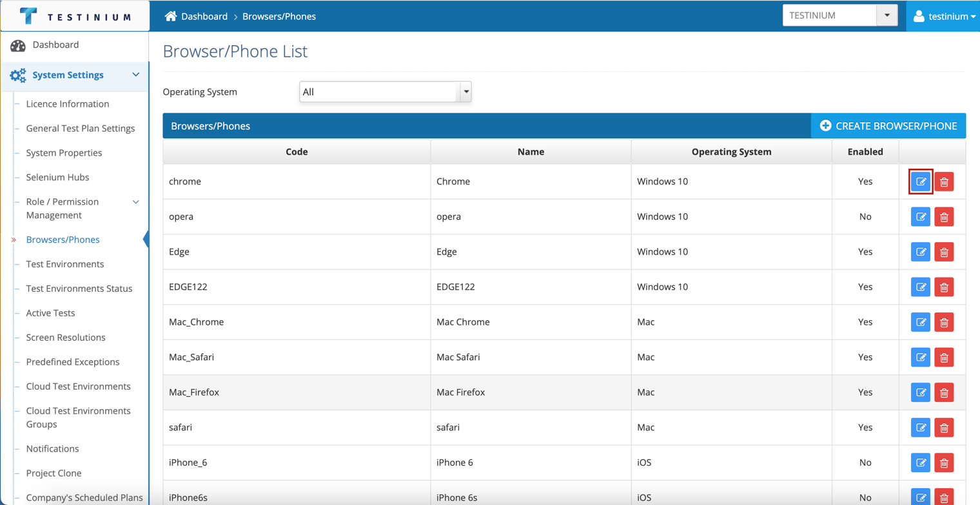Open Cloud Test Environments Groups
Image resolution: width=980 pixels, height=505 pixels.
[x=79, y=417]
